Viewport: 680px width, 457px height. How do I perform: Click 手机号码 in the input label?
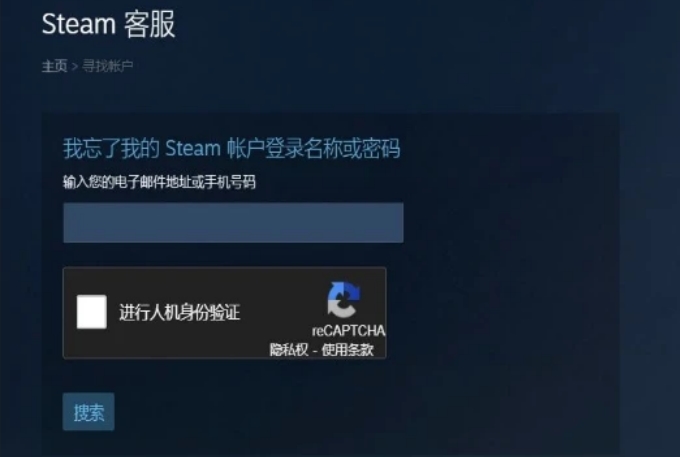[x=230, y=182]
